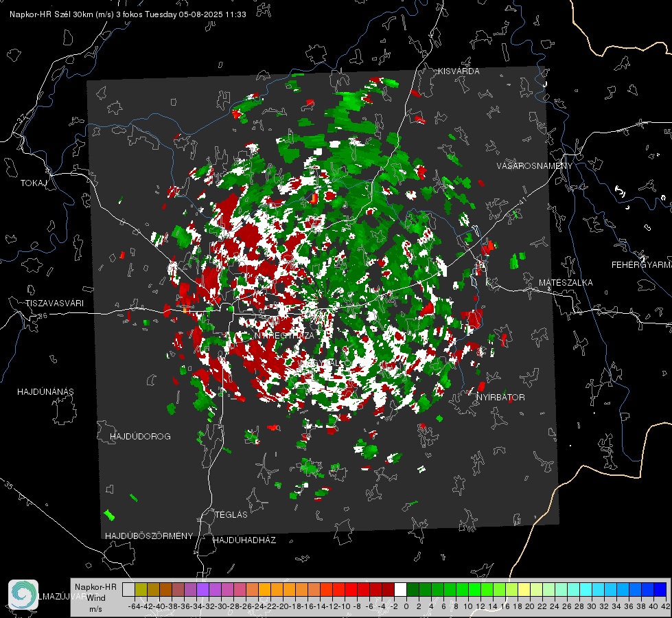The image size is (672, 618).
Task: Click the KISVÁRDA town label
Action: (x=459, y=71)
